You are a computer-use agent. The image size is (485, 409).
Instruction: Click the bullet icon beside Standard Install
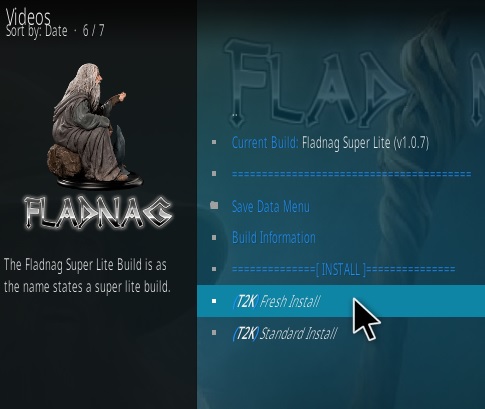(214, 333)
